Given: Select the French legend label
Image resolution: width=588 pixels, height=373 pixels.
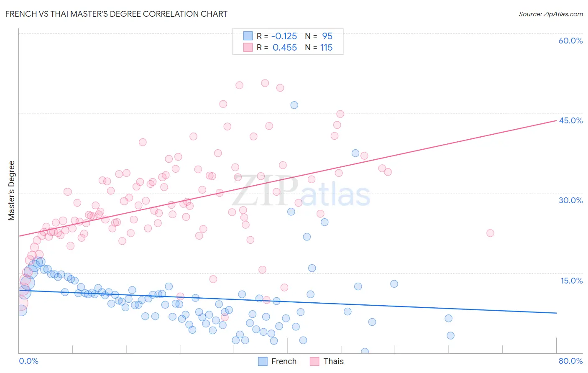Looking at the screenshot, I should [x=284, y=361].
